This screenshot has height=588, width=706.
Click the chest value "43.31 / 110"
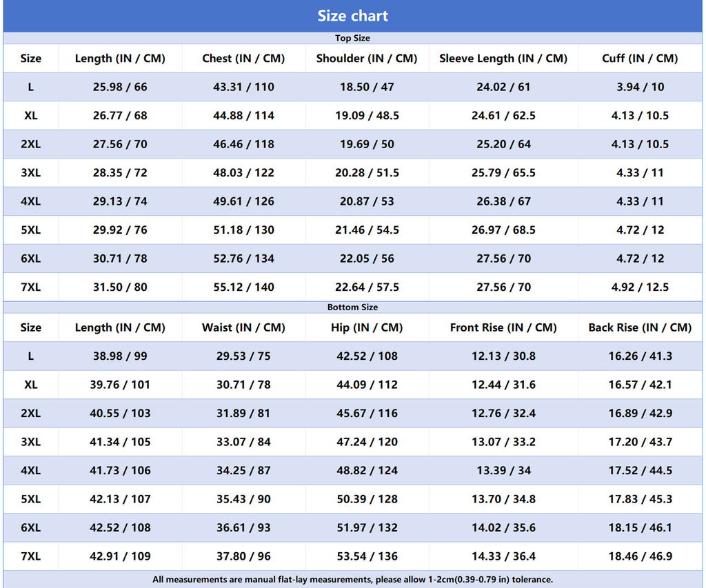coord(243,87)
